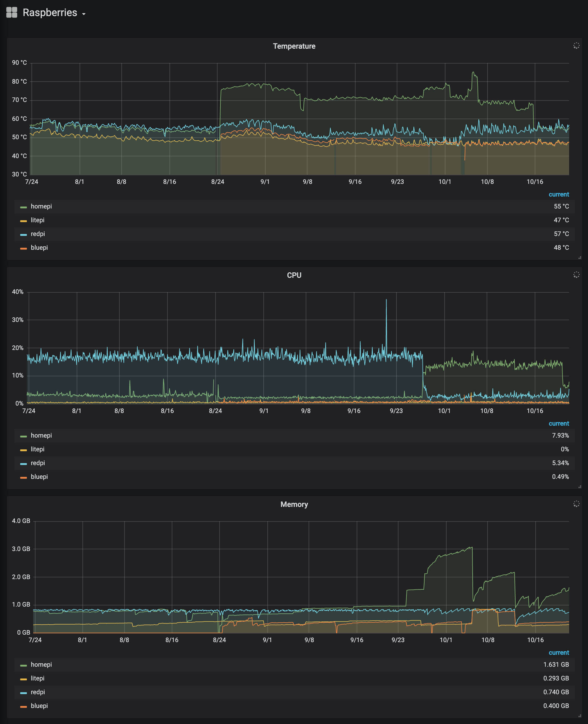
Task: Toggle litepi series in Temperature legend
Action: [x=37, y=220]
